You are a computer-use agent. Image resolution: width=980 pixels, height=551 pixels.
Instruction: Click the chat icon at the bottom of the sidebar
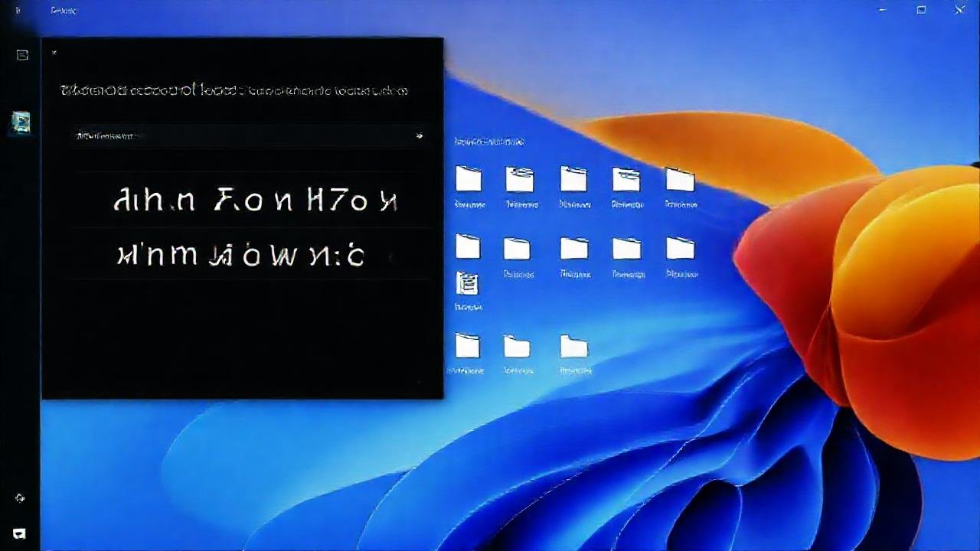(x=19, y=533)
